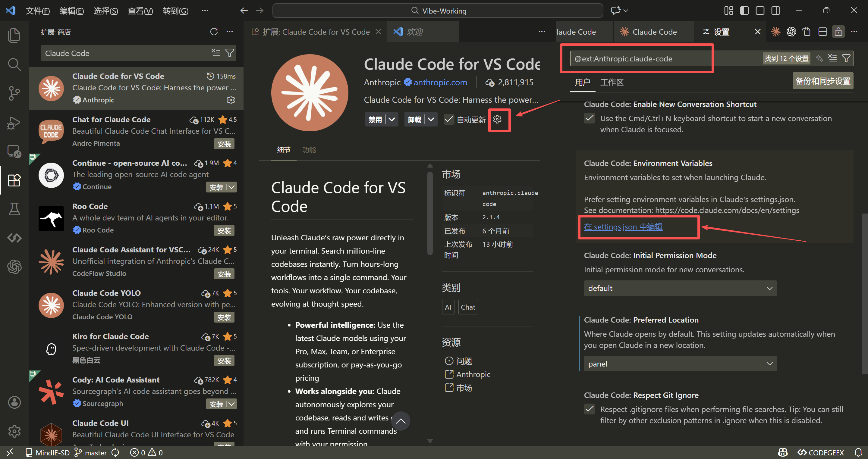
Task: Open the gear menu on Claude Code for VS Code entry
Action: pyautogui.click(x=231, y=100)
